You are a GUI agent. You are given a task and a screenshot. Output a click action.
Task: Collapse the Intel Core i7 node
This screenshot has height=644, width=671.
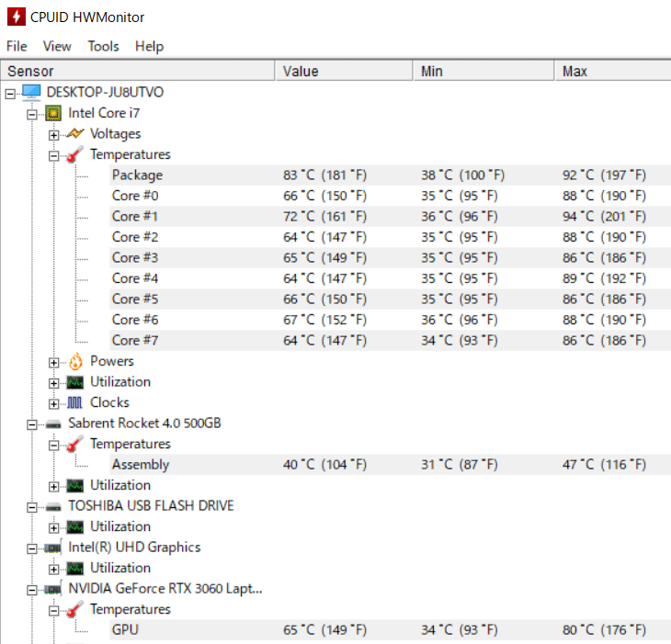point(31,115)
